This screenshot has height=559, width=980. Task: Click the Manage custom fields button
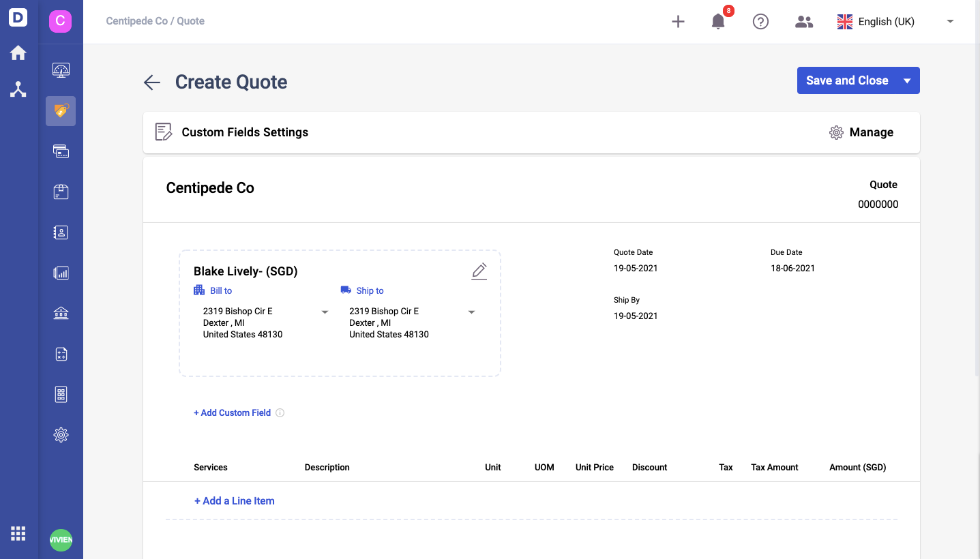(x=861, y=132)
